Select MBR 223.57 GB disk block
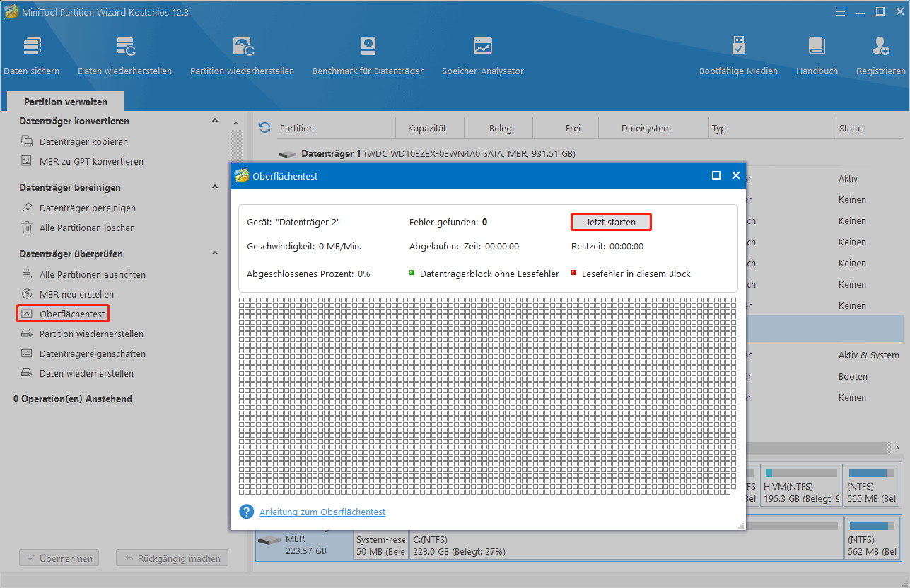 coord(304,546)
